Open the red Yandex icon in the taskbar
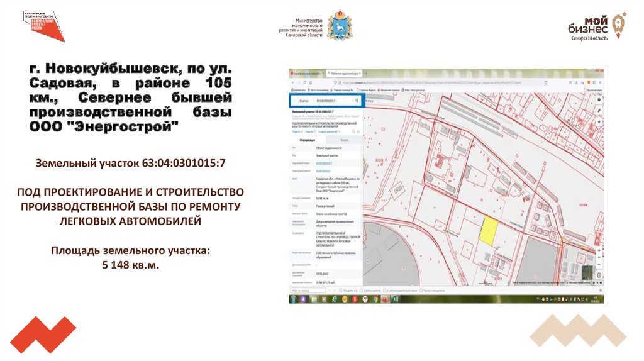 tap(355, 299)
